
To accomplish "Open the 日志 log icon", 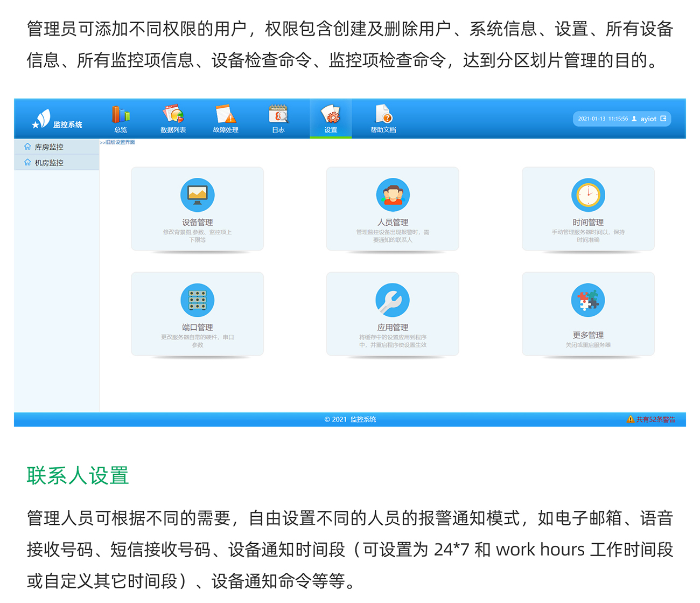I will coord(278,119).
